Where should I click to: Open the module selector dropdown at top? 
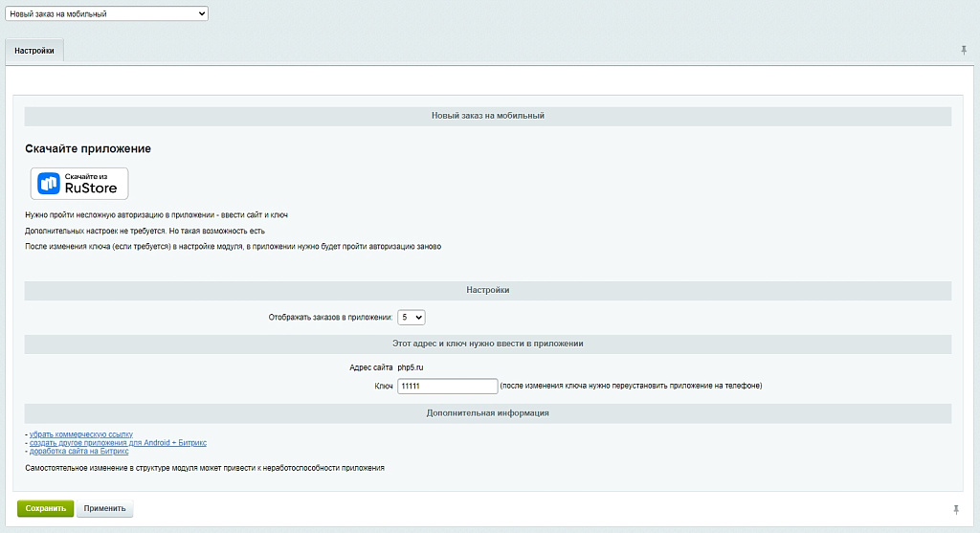click(106, 14)
